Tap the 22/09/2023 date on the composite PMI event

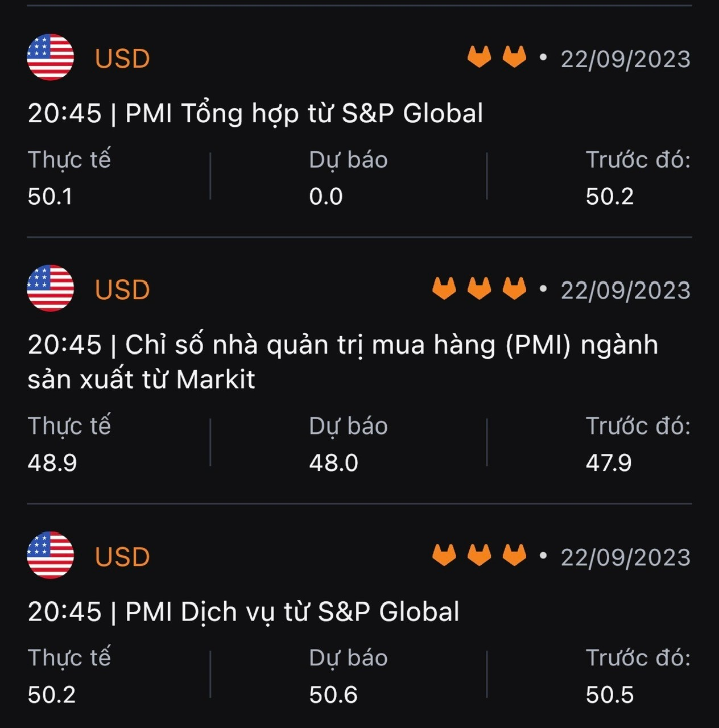point(626,59)
